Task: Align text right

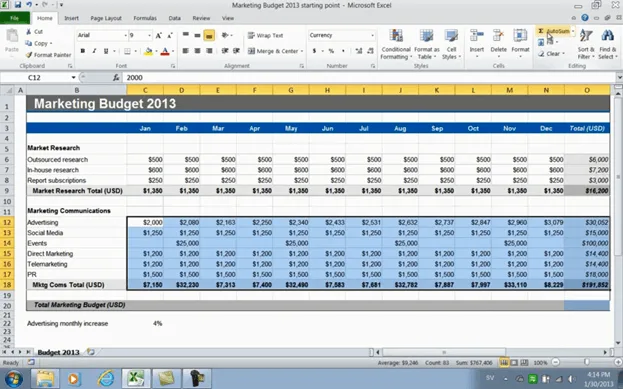Action: 209,51
